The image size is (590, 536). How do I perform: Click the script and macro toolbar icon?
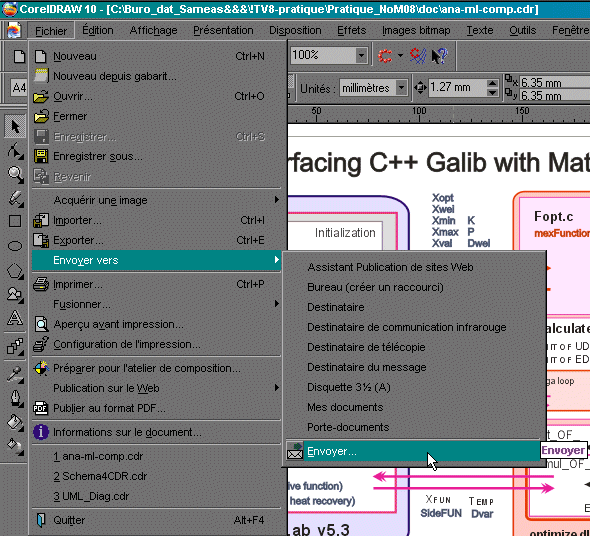click(x=418, y=56)
